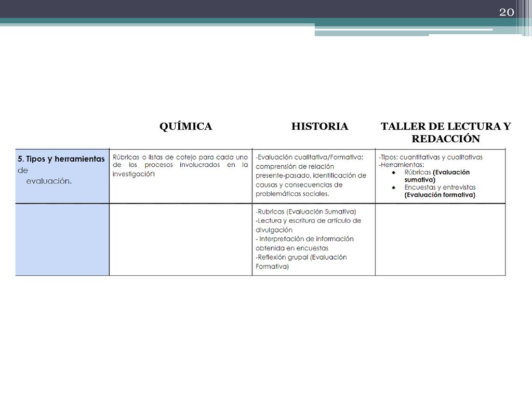Click '-Reflexión grupal (Evaluación' line
This screenshot has height=399, width=532.
point(301,257)
